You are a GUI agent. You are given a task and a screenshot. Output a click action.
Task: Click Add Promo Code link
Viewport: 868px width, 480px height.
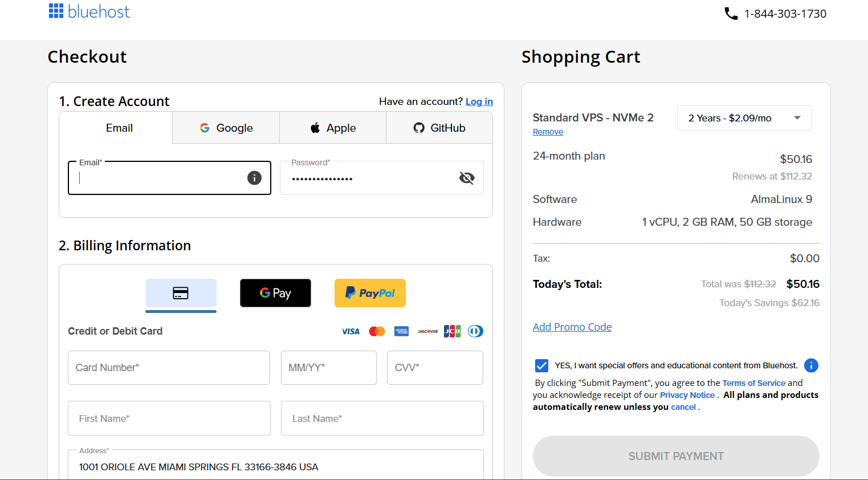tap(572, 327)
